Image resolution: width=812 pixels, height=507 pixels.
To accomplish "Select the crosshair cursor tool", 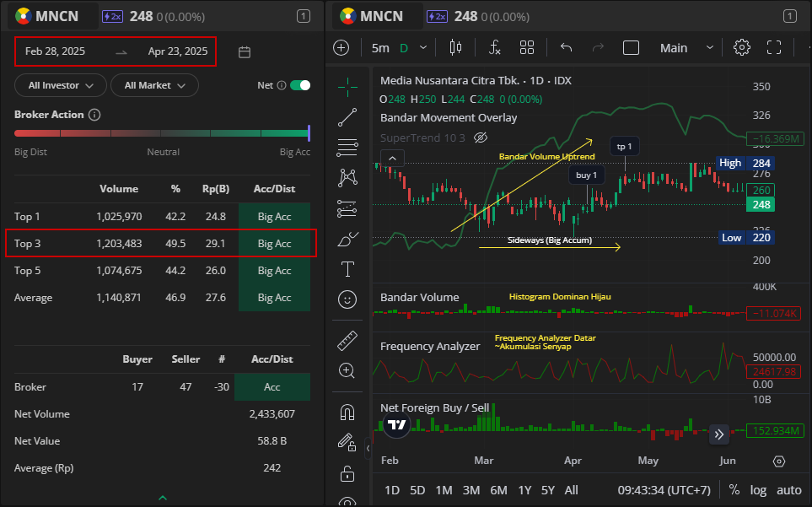I will [347, 85].
